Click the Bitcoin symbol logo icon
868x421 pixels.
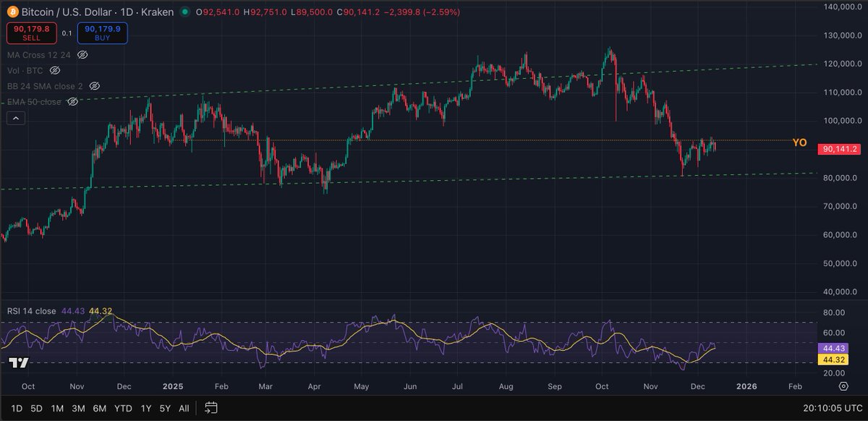[x=13, y=12]
